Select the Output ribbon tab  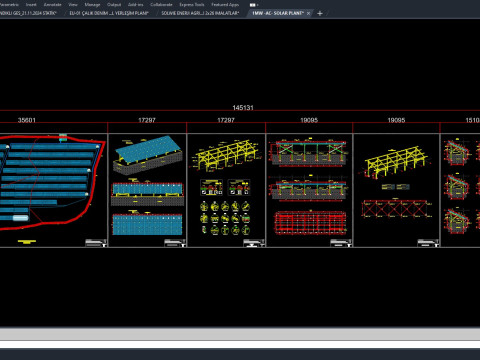pyautogui.click(x=114, y=5)
